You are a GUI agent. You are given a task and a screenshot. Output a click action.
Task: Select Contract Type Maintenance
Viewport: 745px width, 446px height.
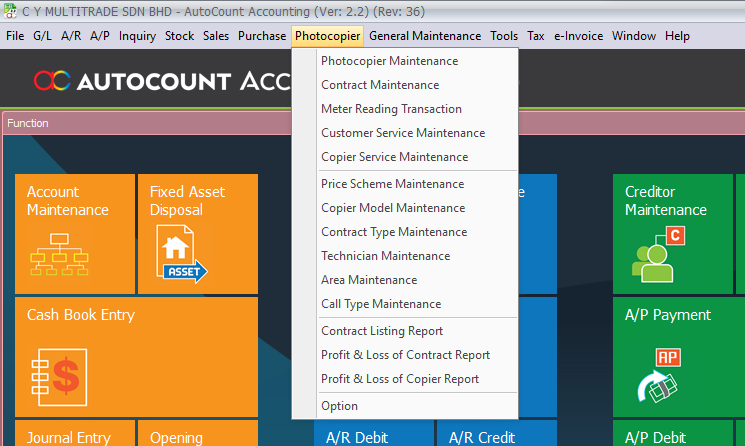[405, 232]
